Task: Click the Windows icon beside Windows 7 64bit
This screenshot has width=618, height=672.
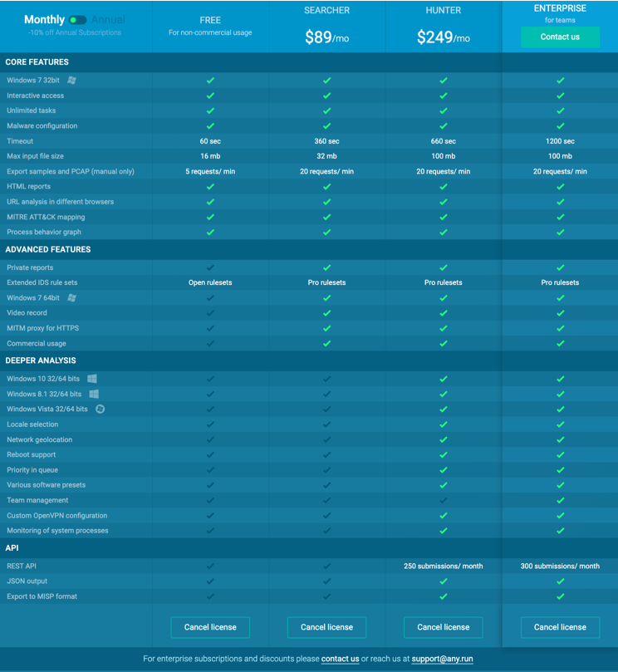Action: click(72, 297)
